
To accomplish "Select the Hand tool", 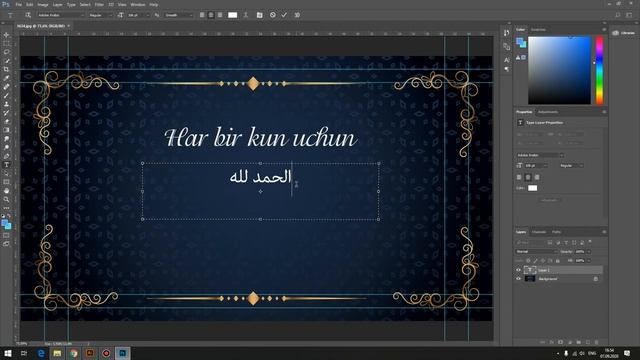I will 6,191.
